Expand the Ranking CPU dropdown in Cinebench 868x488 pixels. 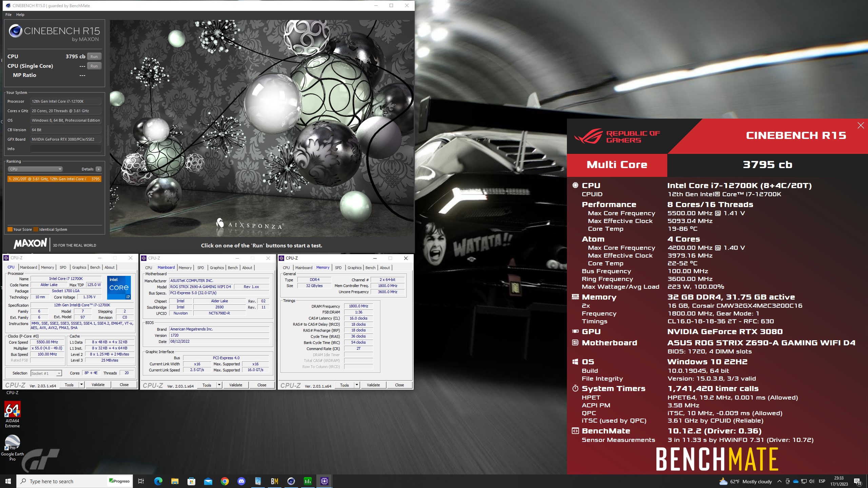(35, 169)
